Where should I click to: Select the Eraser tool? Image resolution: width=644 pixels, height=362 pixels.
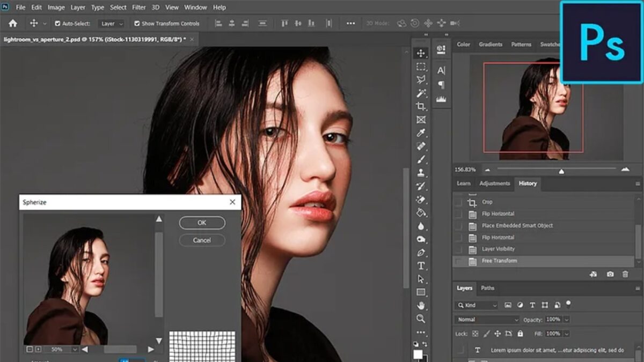point(421,200)
